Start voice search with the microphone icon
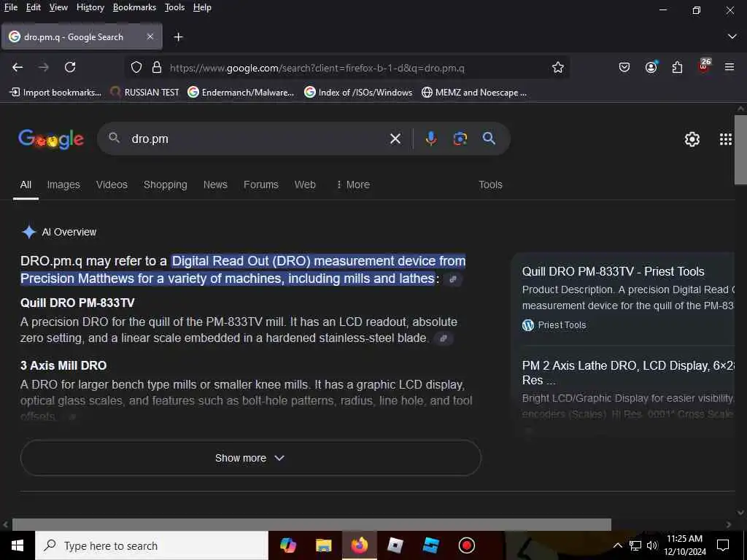 [430, 139]
